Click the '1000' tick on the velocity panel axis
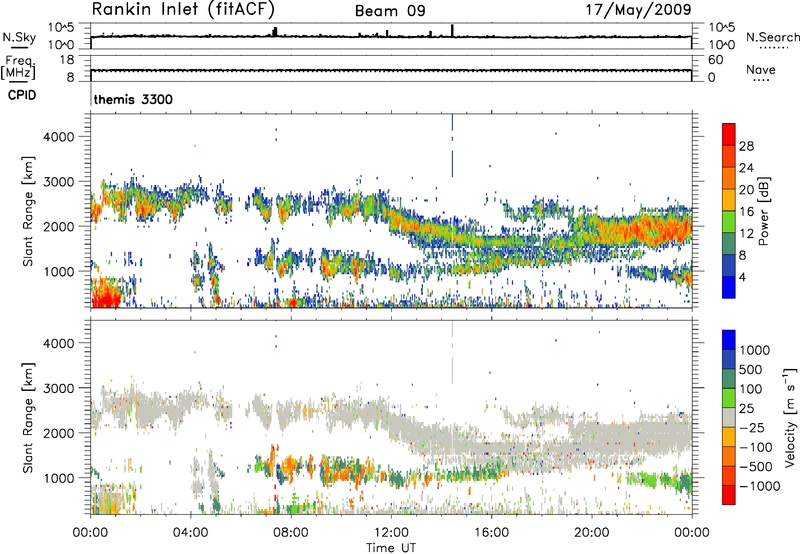The height and width of the screenshot is (554, 800). [59, 478]
